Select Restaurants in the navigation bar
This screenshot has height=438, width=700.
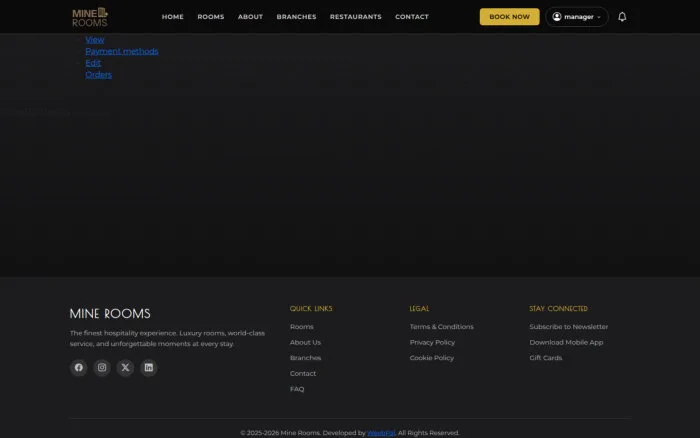356,17
